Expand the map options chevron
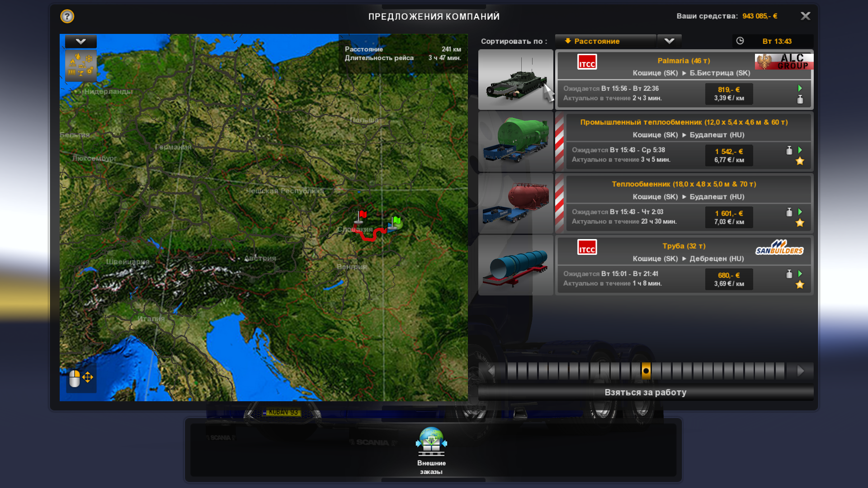 click(x=81, y=42)
